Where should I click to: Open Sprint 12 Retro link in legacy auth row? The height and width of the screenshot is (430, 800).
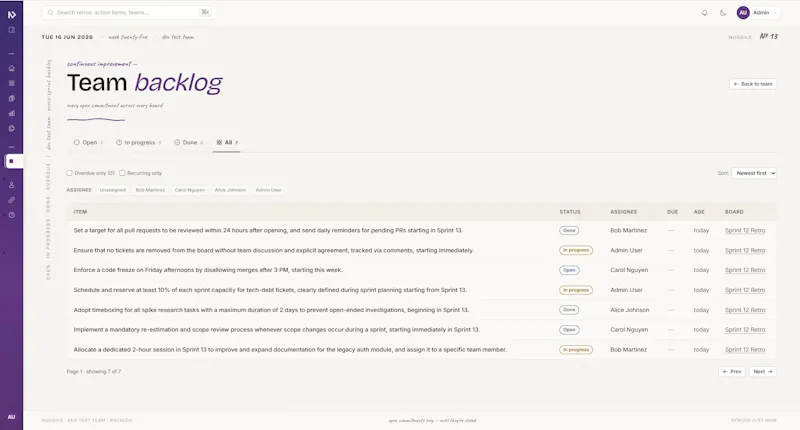pyautogui.click(x=745, y=350)
